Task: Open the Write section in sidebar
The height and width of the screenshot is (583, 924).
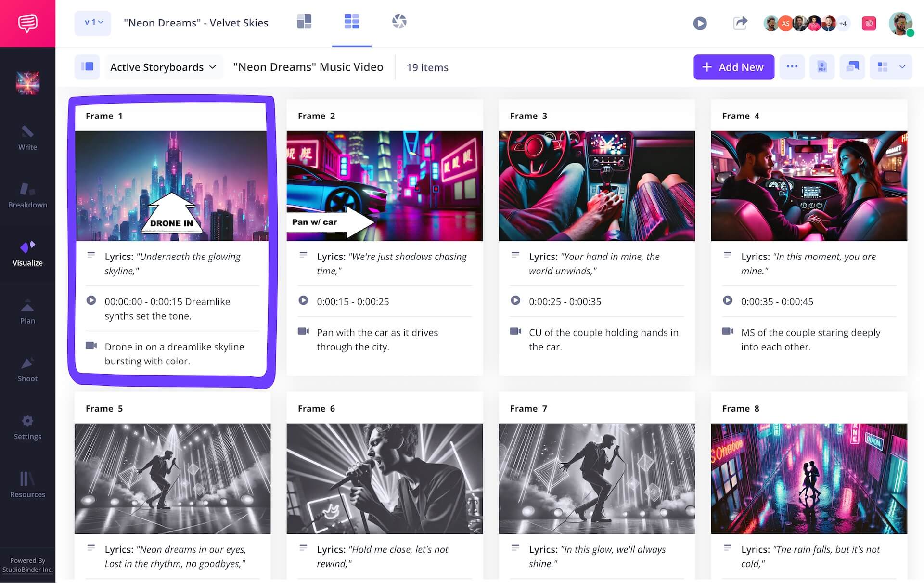Action: [x=27, y=138]
